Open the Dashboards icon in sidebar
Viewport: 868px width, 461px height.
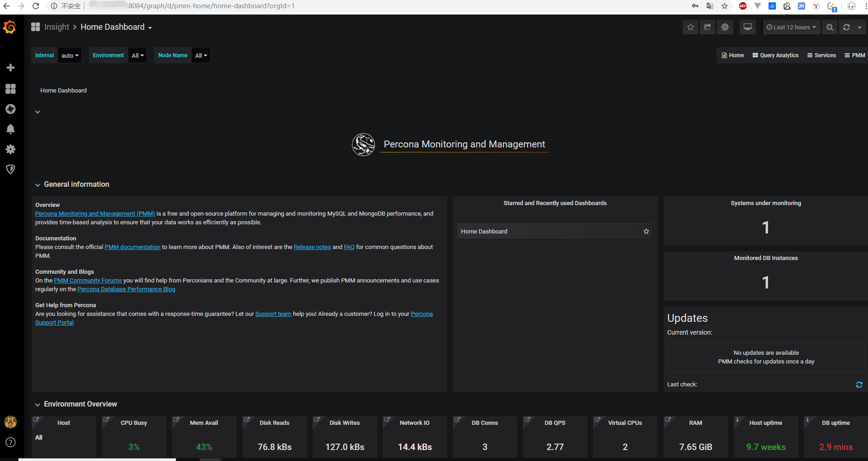(x=11, y=89)
